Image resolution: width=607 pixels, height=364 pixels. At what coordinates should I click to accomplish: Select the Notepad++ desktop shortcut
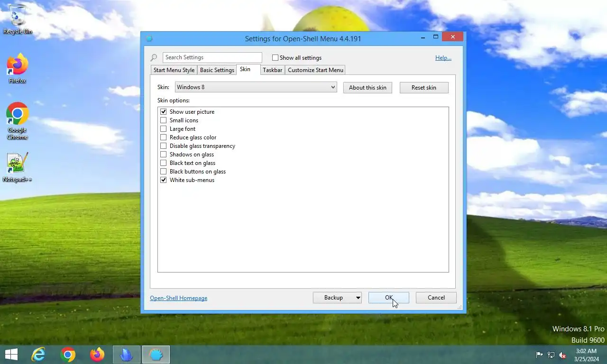(x=18, y=167)
